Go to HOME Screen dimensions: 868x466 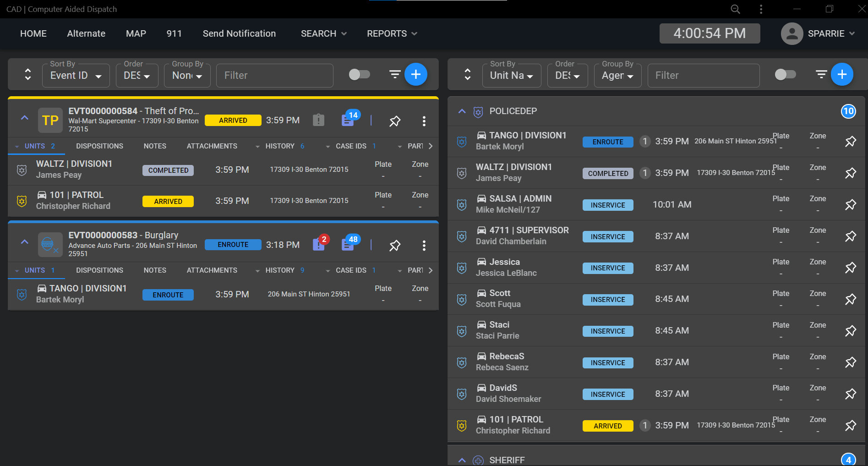pos(33,33)
